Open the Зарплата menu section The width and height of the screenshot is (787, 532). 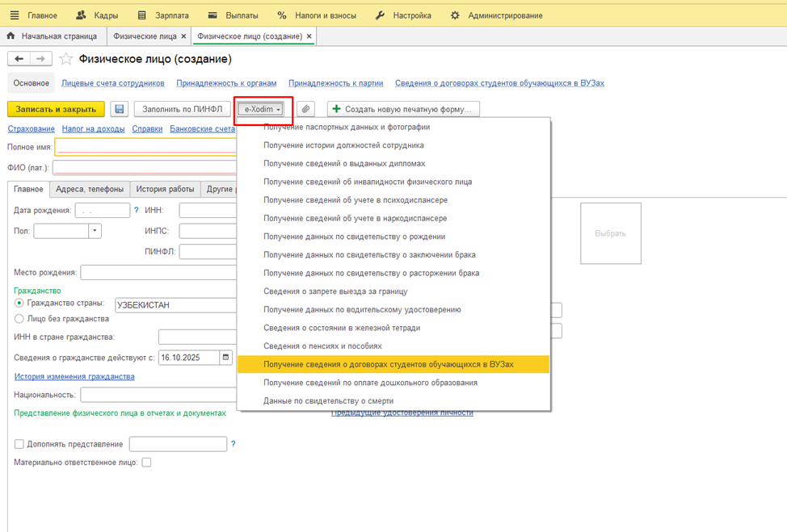point(163,15)
